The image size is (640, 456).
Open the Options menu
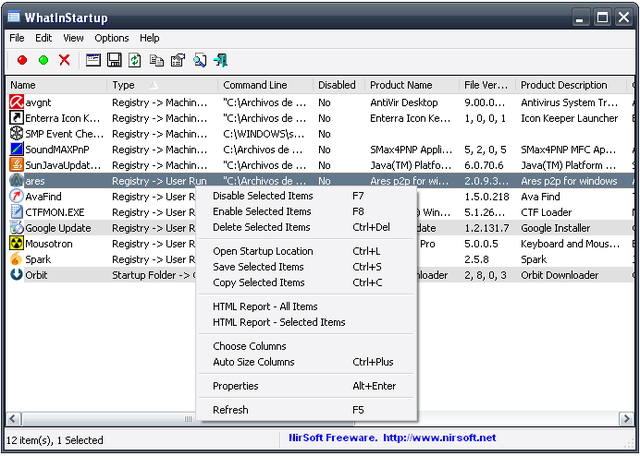111,38
